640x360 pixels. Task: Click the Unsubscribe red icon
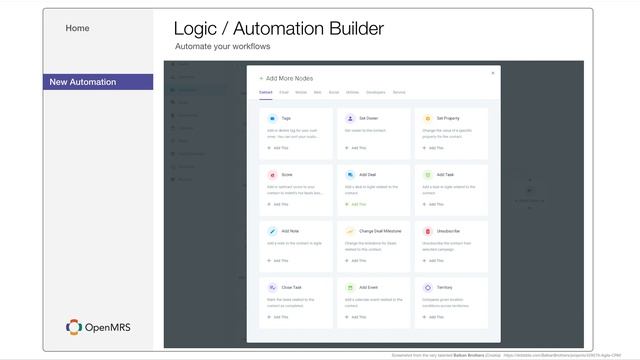[x=427, y=231]
